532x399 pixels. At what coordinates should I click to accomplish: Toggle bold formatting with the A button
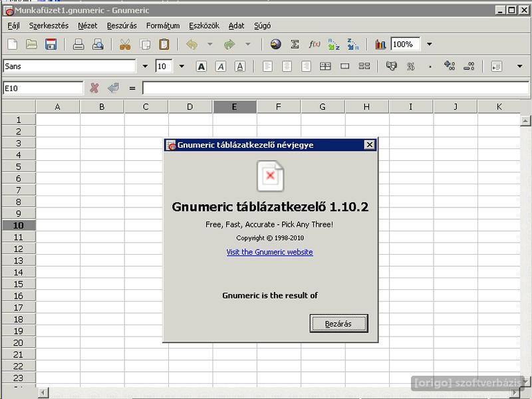click(x=201, y=66)
